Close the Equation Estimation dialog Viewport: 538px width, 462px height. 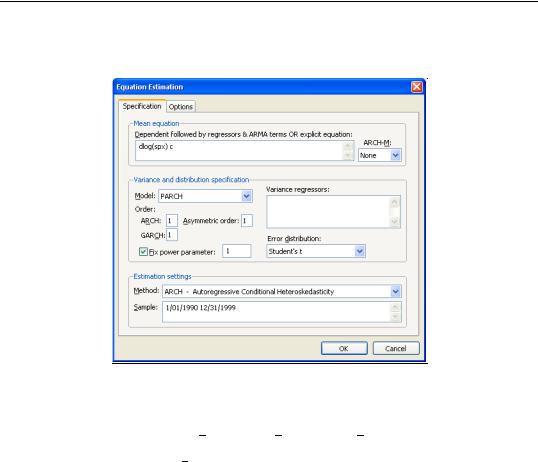(417, 87)
